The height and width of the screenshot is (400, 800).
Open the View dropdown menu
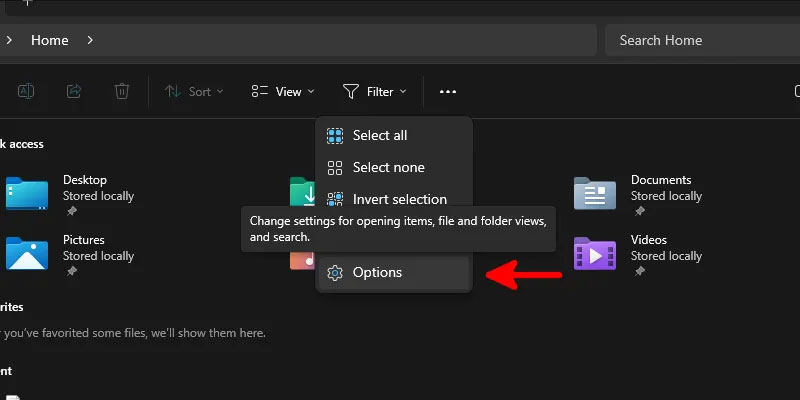point(283,92)
